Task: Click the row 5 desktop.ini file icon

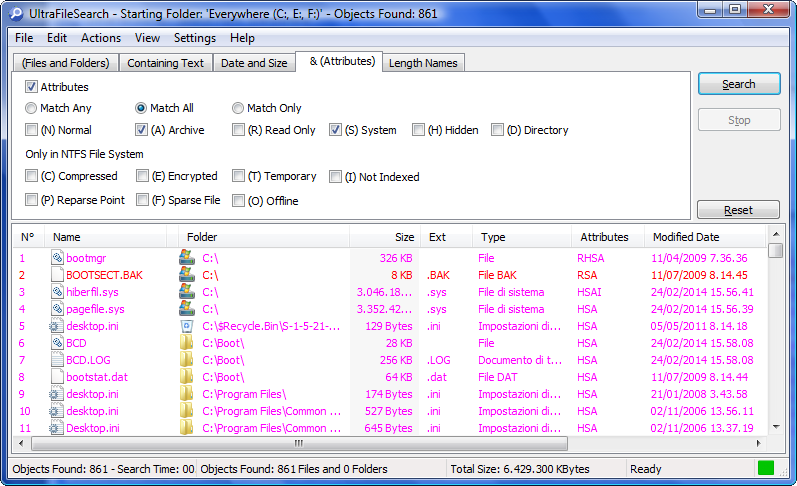Action: (56, 326)
